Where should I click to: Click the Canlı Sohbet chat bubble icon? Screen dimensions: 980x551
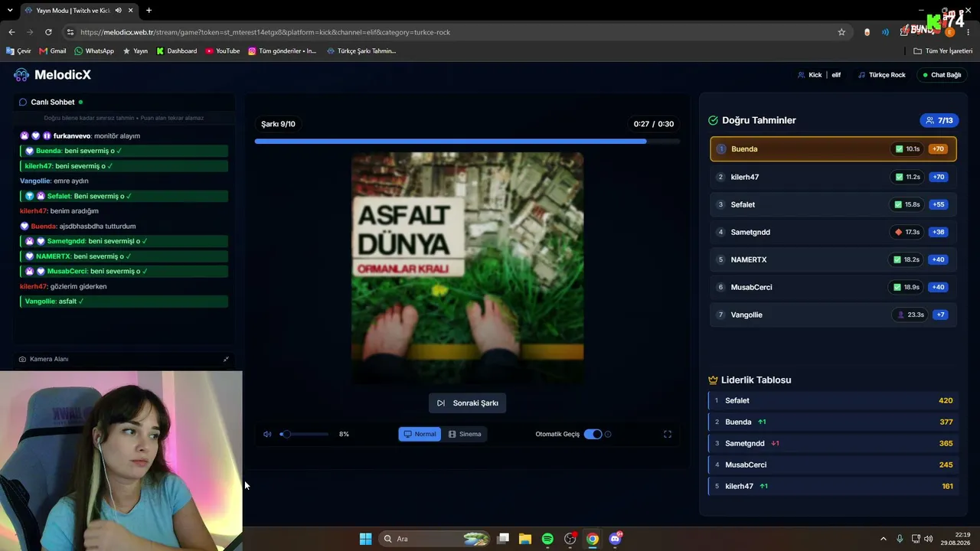pos(23,102)
